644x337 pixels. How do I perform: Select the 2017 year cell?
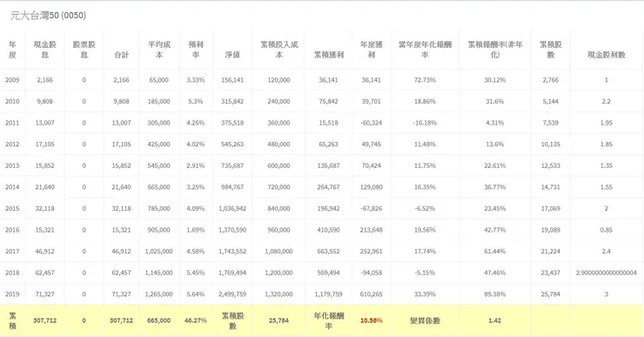(x=12, y=251)
